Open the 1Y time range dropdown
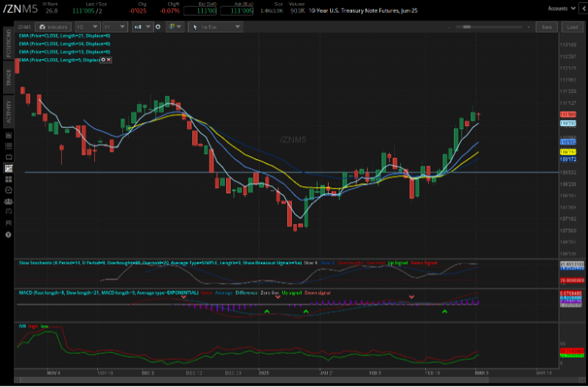This screenshot has width=588, height=387. pos(115,27)
